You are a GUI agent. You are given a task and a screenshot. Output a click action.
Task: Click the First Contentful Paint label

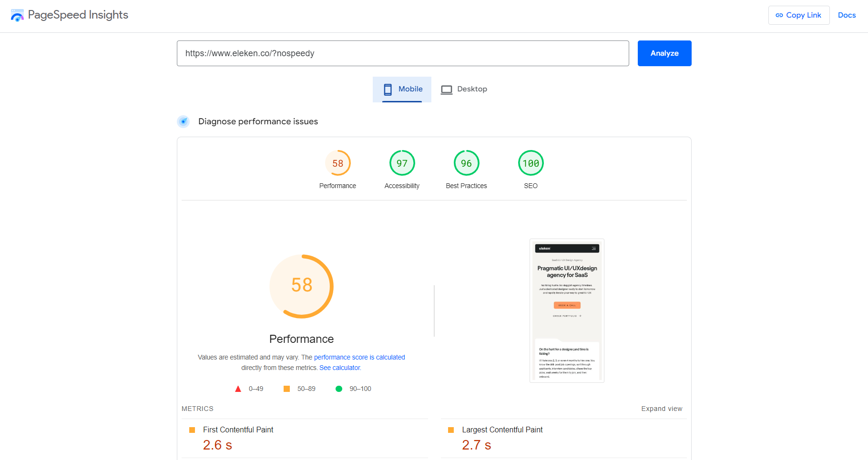(238, 430)
